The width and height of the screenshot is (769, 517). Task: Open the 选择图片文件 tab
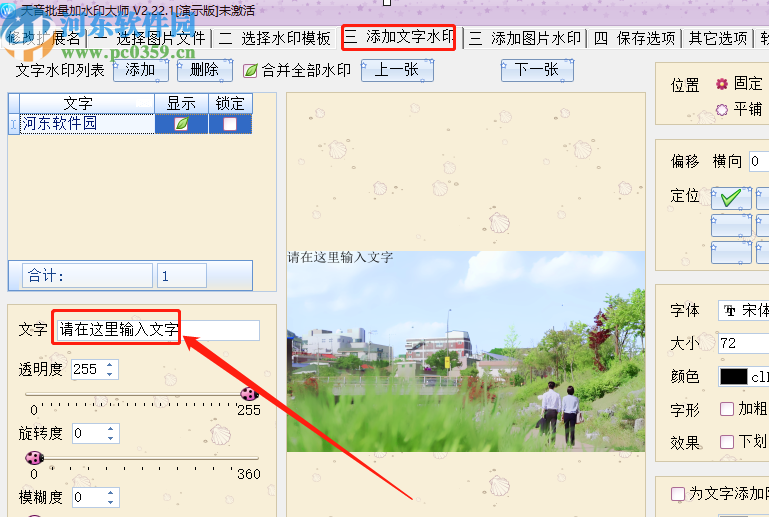(151, 38)
